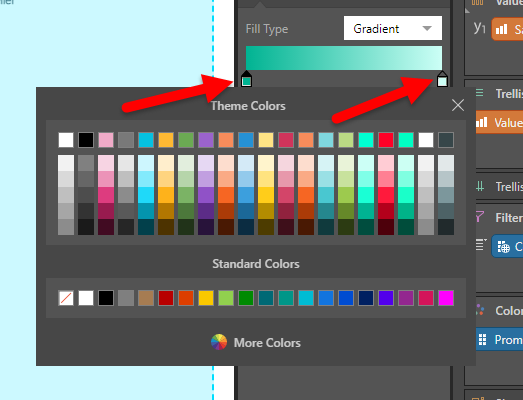Choose the magenta standard color swatch
The height and width of the screenshot is (400, 523).
pos(446,298)
